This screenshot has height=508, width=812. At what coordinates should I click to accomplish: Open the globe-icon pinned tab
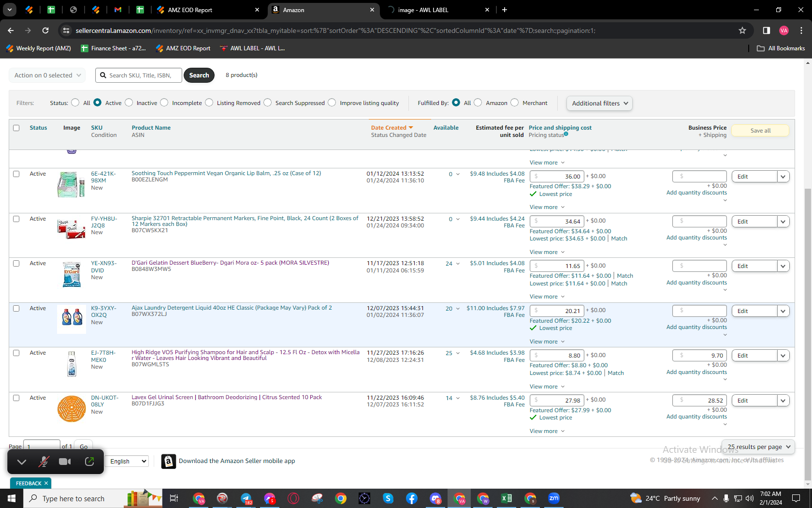click(x=73, y=10)
